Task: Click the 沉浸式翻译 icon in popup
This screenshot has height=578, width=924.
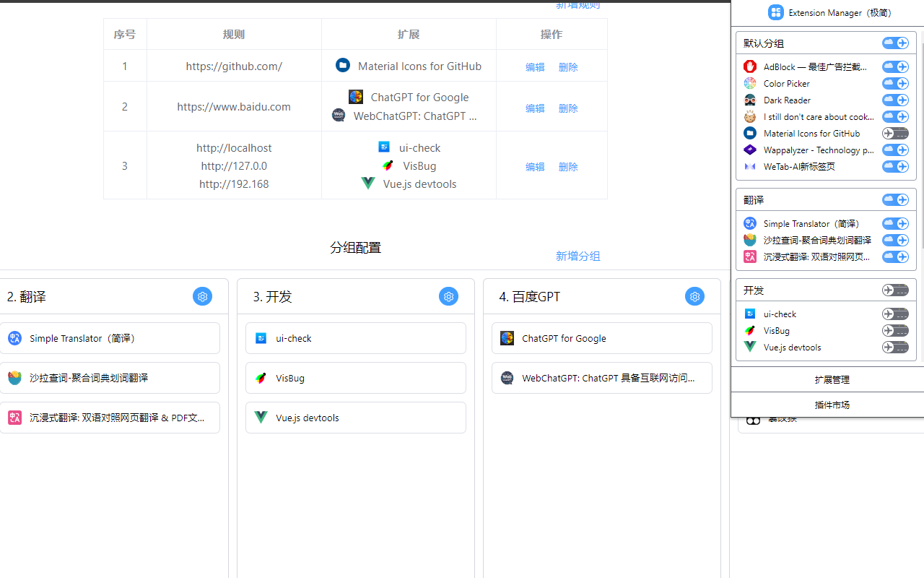Action: click(750, 256)
